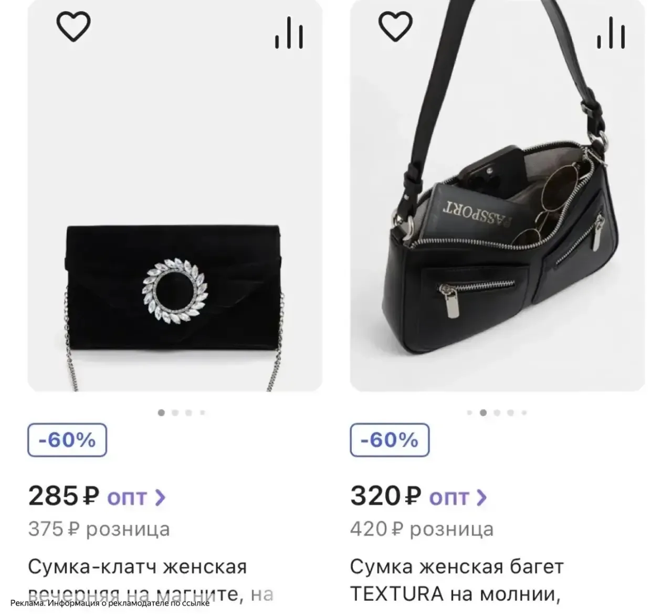Tap heart icon on TEXTURA baguette bag

pyautogui.click(x=395, y=26)
